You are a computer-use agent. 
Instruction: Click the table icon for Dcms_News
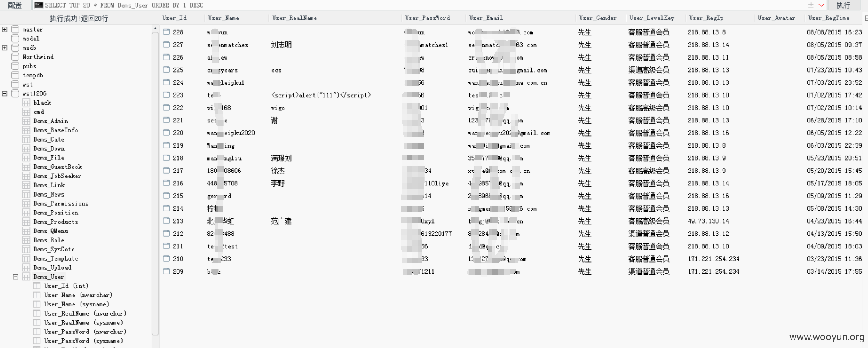tap(26, 194)
